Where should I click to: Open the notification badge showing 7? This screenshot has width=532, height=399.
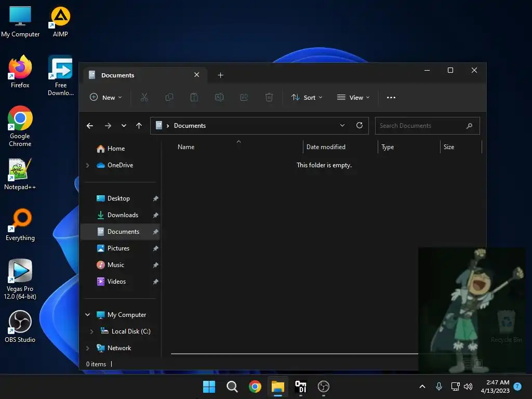tap(517, 386)
